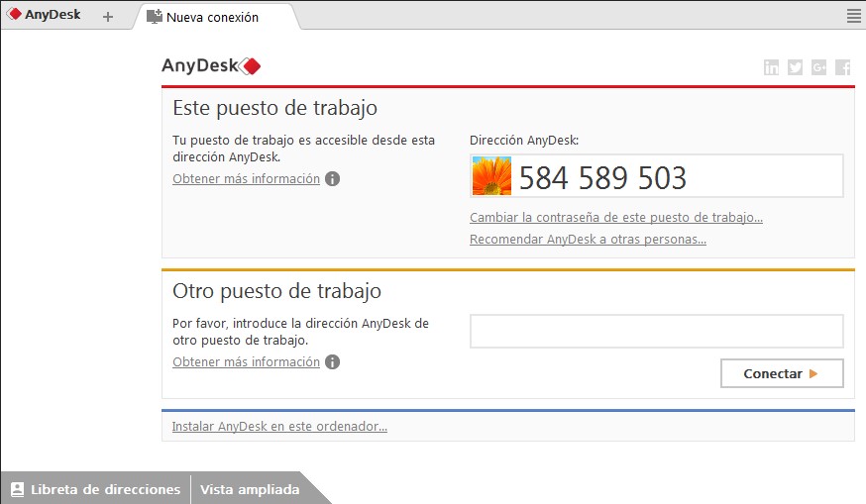Add a new tab with plus button
Viewport: 866px width, 504px height.
click(108, 17)
